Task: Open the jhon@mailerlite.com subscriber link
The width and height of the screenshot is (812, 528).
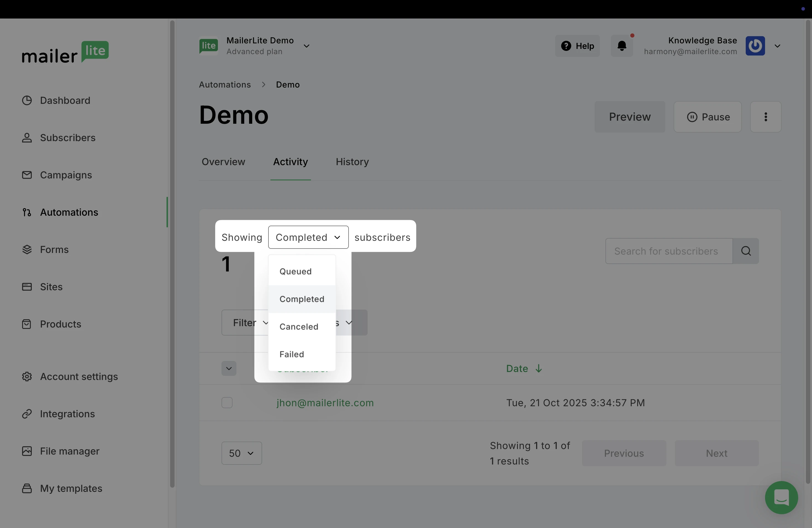Action: coord(325,403)
